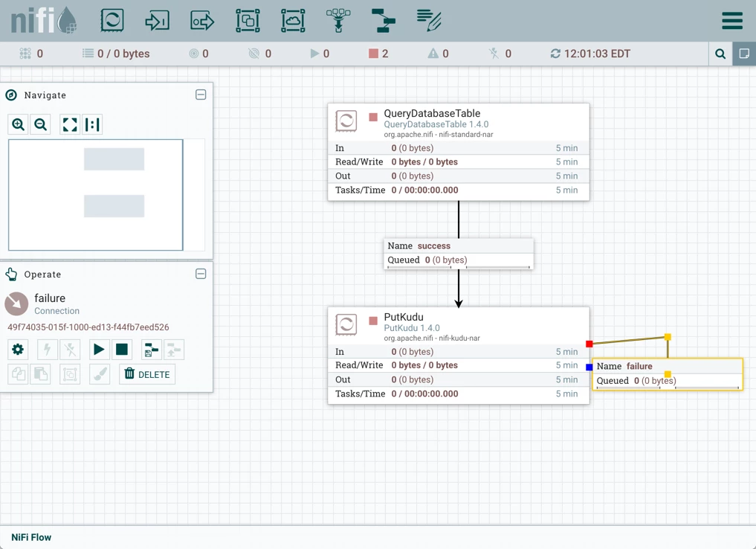This screenshot has height=549, width=756.
Task: Fit the flow to the screen
Action: pos(70,124)
